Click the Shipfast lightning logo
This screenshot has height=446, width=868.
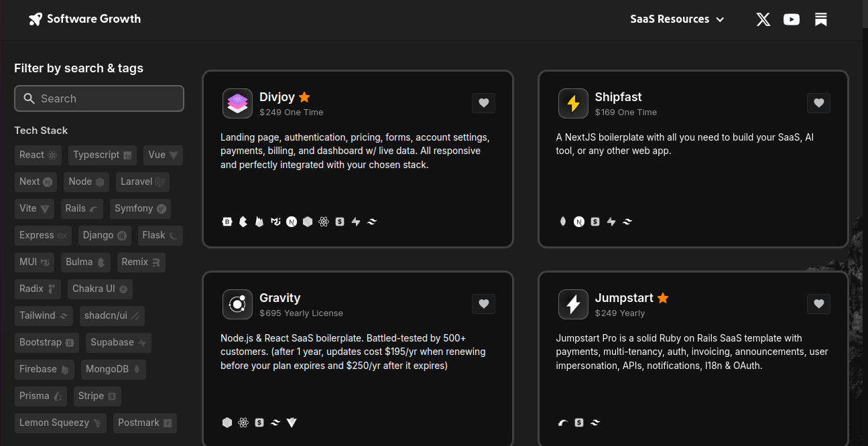573,103
